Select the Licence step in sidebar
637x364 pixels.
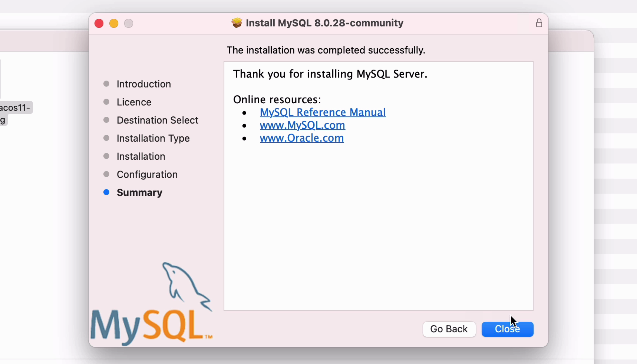pos(134,102)
